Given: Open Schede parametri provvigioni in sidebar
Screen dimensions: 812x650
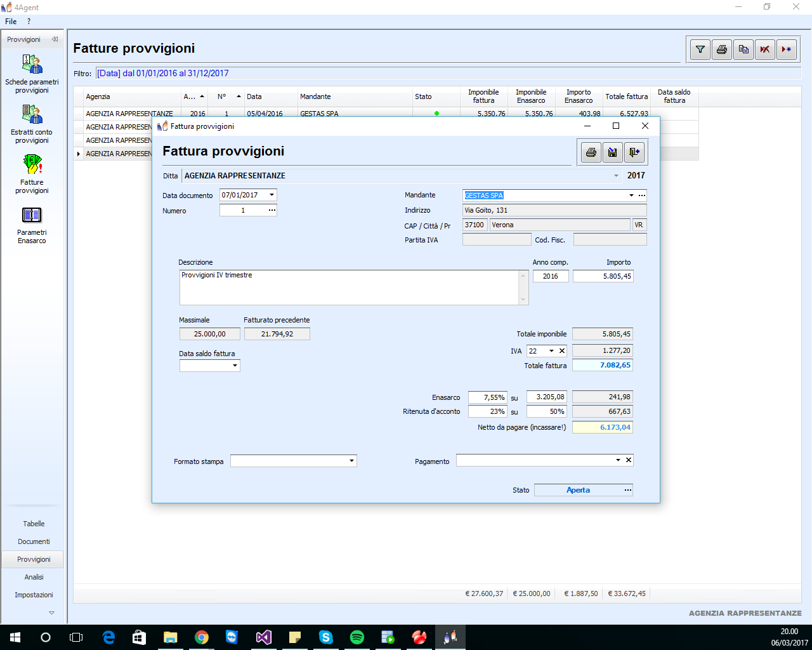Looking at the screenshot, I should 32,74.
